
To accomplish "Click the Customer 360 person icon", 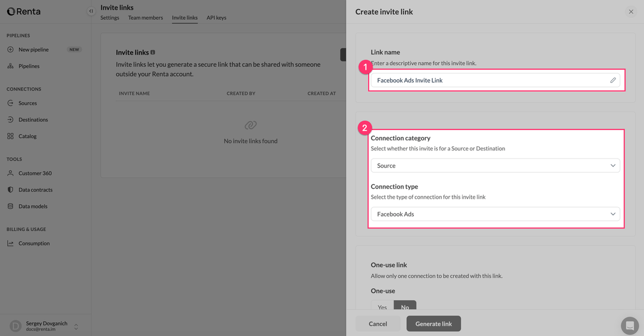I will [10, 173].
